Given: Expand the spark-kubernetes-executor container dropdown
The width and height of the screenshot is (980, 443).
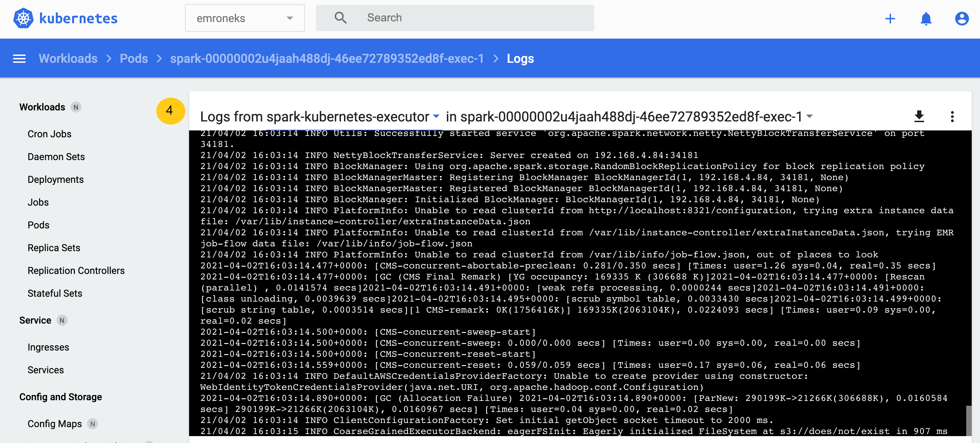Looking at the screenshot, I should (437, 116).
